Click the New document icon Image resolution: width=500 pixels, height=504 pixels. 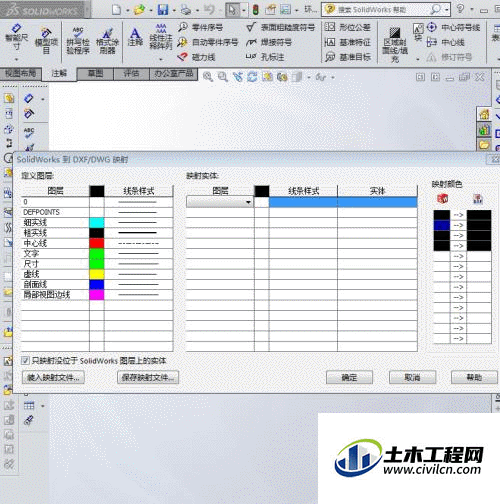pos(116,10)
